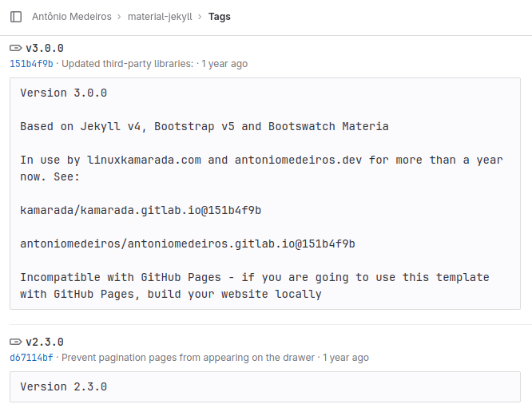
Task: Click kamarada/kamarada.gitlab.io@151b4f9b reference text
Action: point(141,210)
